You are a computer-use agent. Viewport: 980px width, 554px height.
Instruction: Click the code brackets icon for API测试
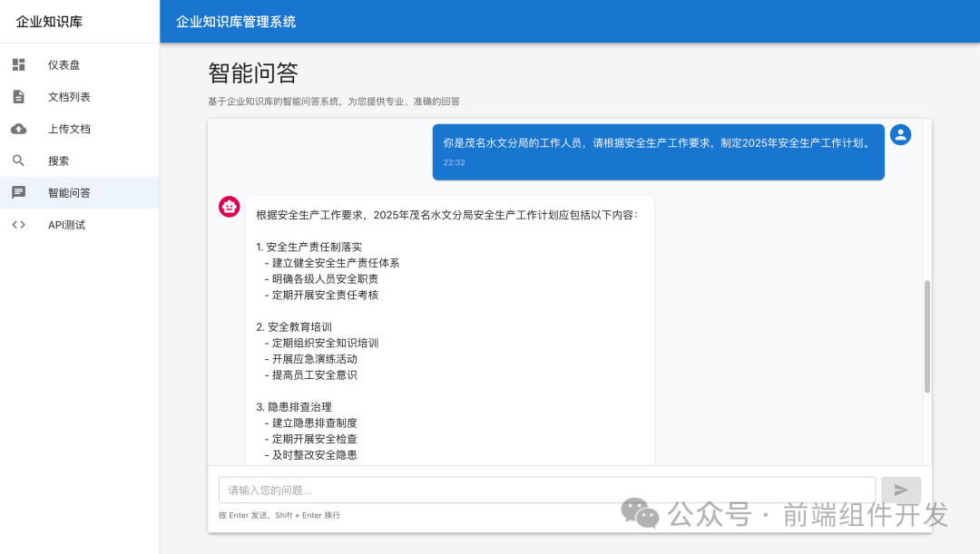(18, 224)
